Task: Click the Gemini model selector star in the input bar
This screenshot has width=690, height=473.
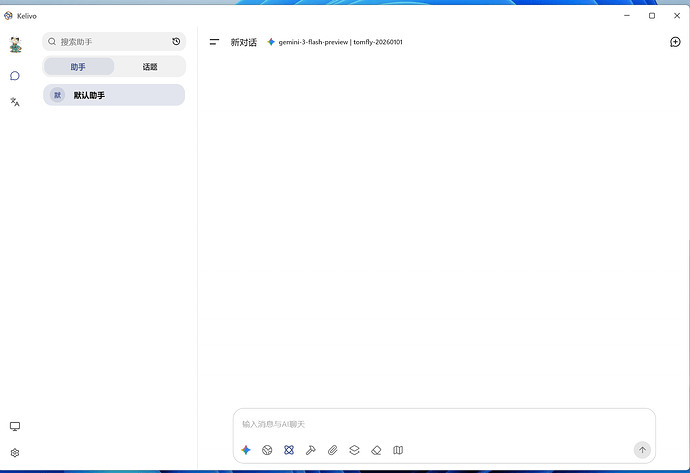Action: point(246,450)
